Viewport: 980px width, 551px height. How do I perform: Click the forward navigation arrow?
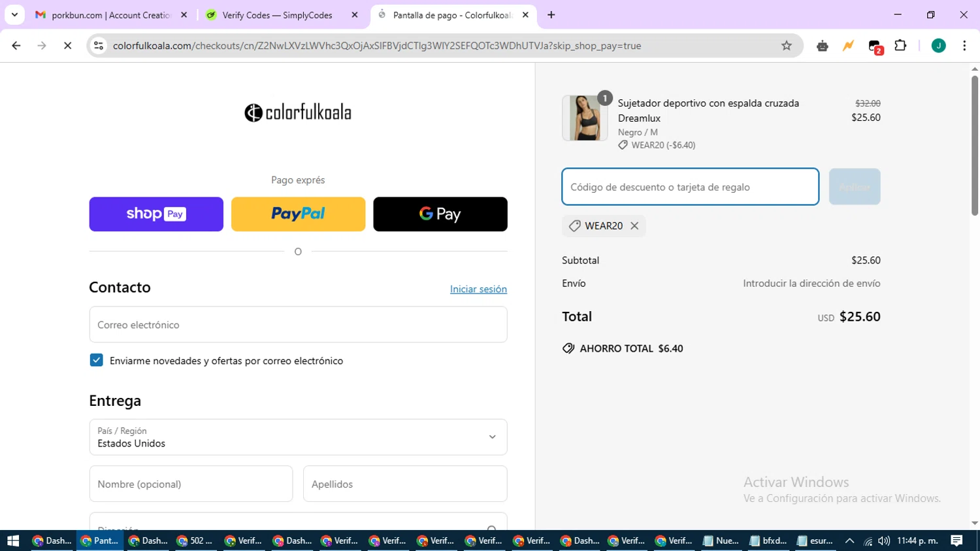[x=42, y=46]
